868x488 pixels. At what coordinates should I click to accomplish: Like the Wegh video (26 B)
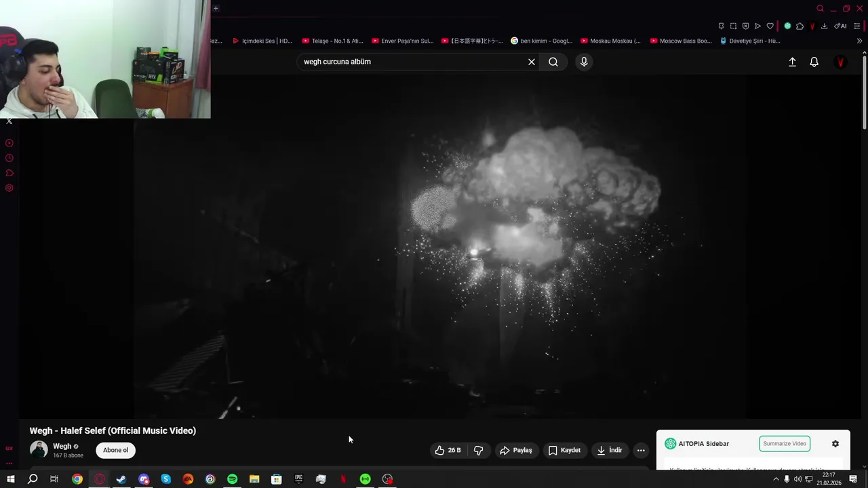point(449,450)
